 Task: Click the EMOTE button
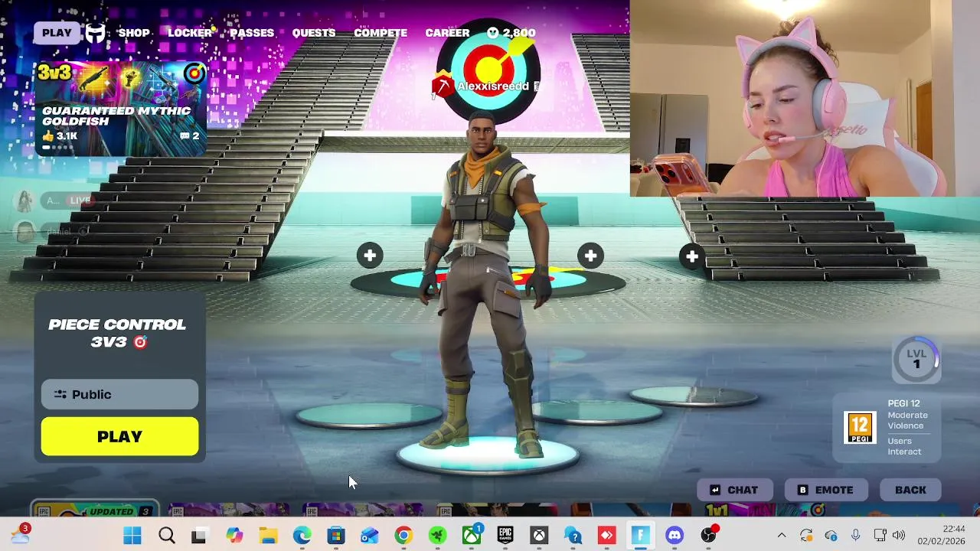[x=826, y=490]
